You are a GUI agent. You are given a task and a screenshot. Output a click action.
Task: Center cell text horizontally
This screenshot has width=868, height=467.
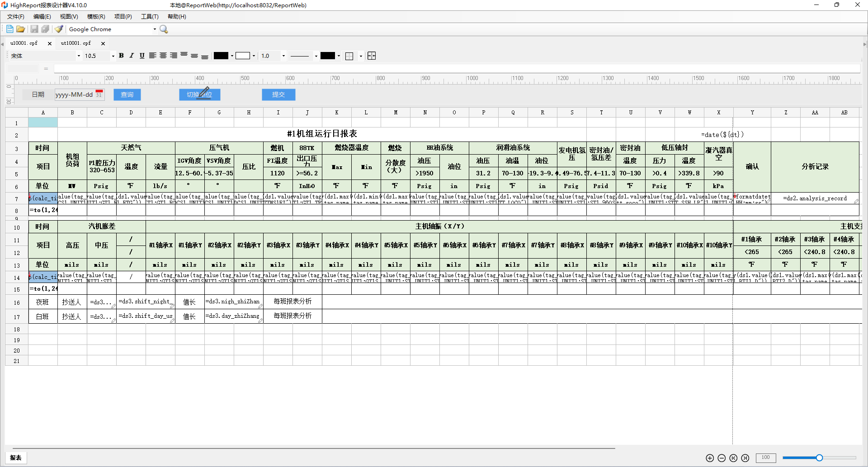click(163, 56)
